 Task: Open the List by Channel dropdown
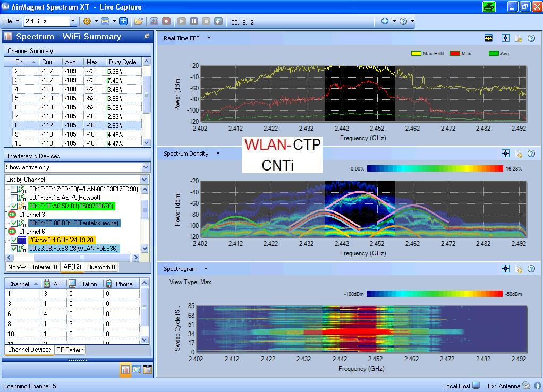[145, 180]
